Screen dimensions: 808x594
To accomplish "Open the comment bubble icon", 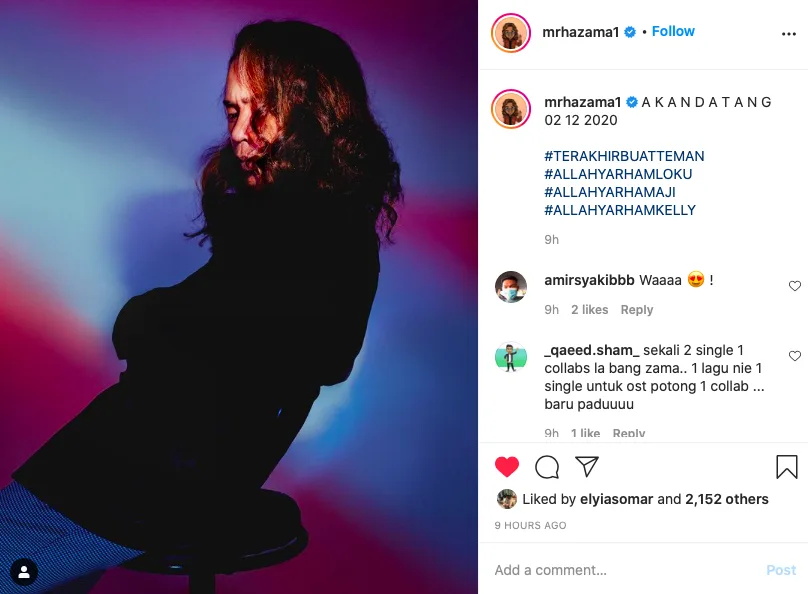I will click(547, 467).
